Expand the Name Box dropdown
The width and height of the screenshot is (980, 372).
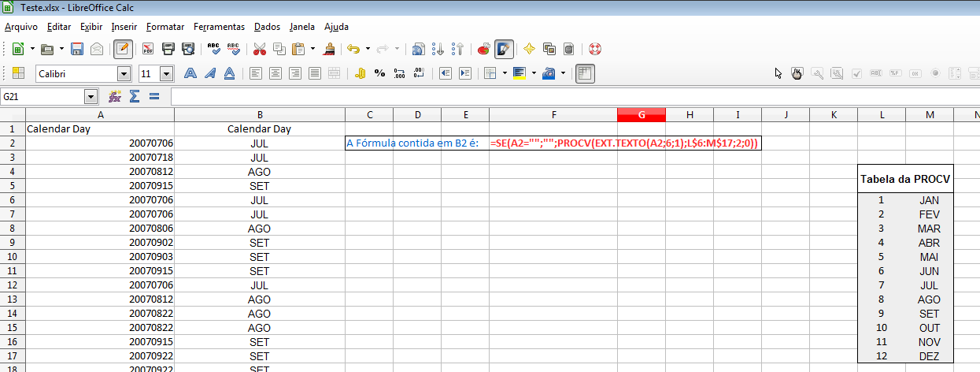coord(91,96)
